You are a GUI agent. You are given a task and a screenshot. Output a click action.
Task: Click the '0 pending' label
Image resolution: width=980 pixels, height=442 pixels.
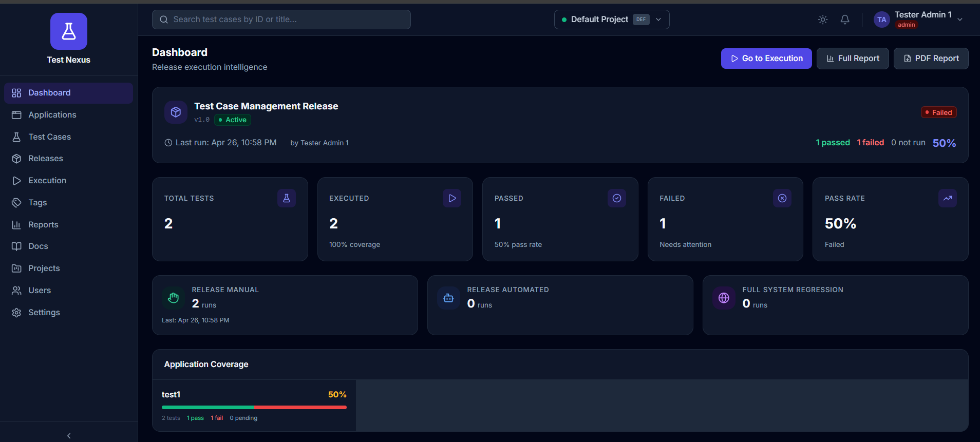243,418
